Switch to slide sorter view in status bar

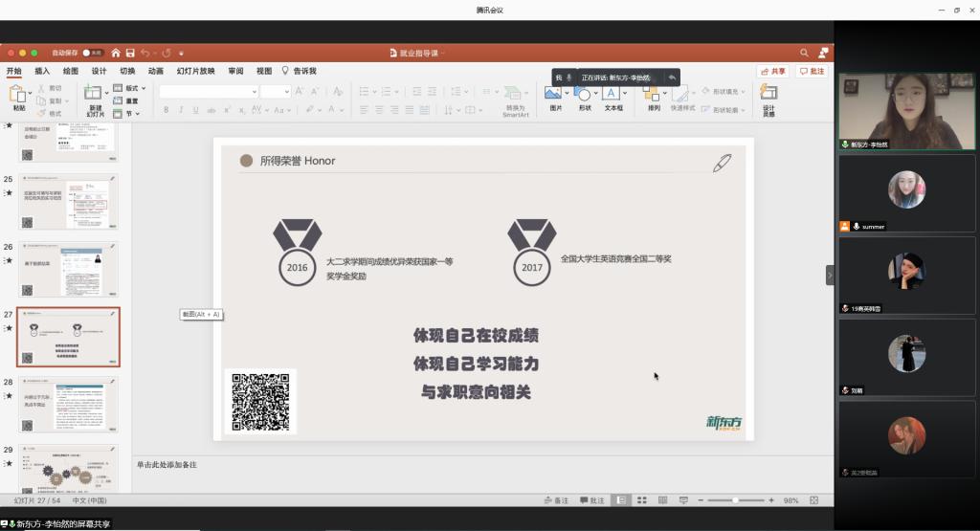[642, 500]
